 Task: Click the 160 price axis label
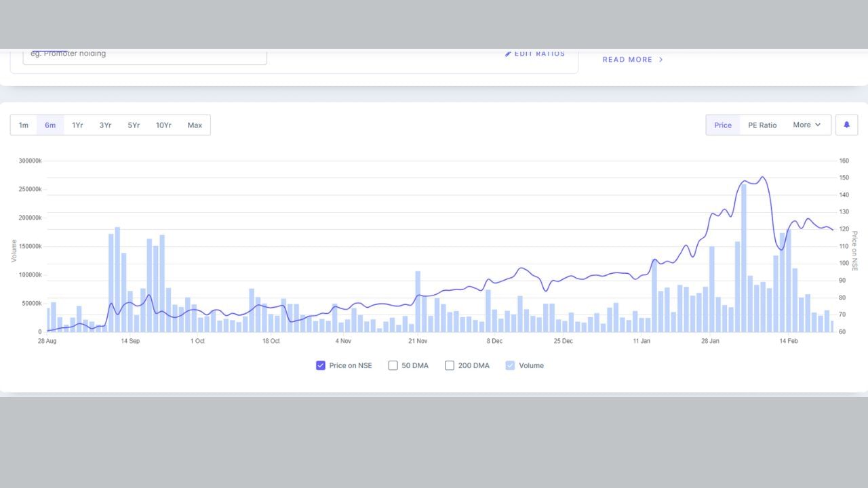point(844,161)
